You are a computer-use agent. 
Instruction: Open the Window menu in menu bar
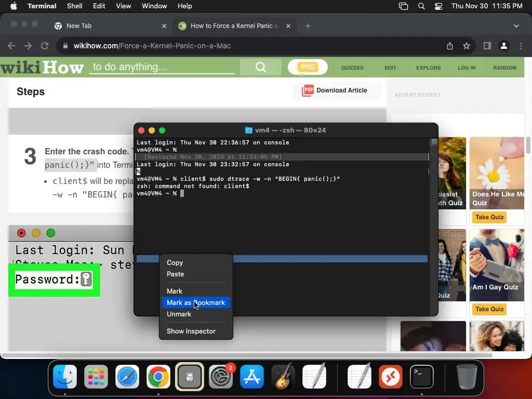tap(154, 6)
